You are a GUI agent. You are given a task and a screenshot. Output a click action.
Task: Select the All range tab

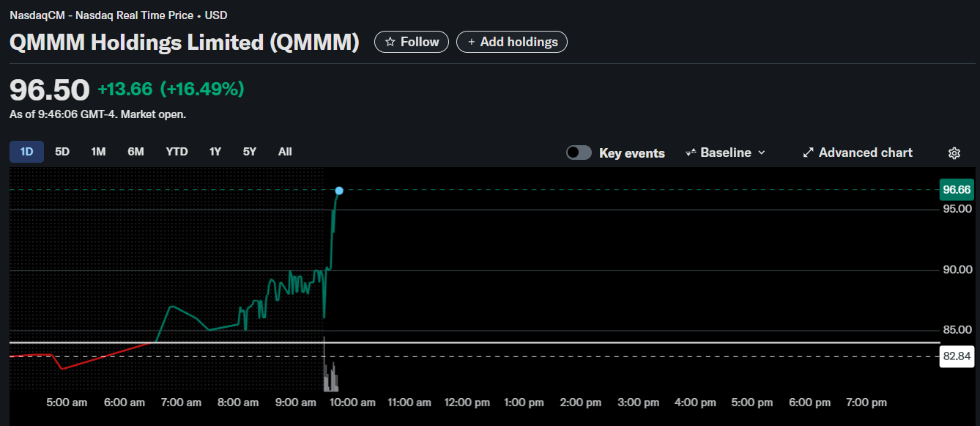tap(285, 152)
